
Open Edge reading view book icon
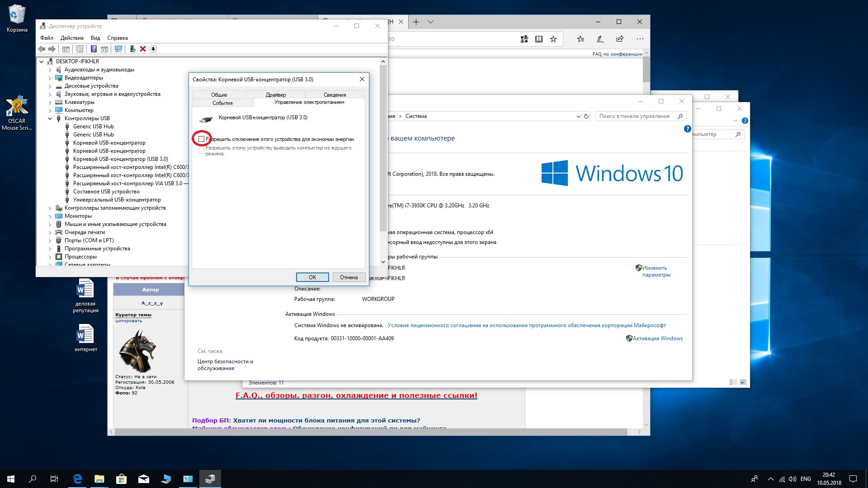(x=539, y=39)
